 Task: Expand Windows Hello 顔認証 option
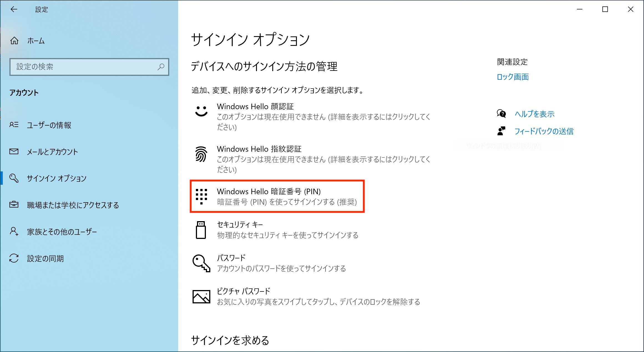tap(312, 117)
